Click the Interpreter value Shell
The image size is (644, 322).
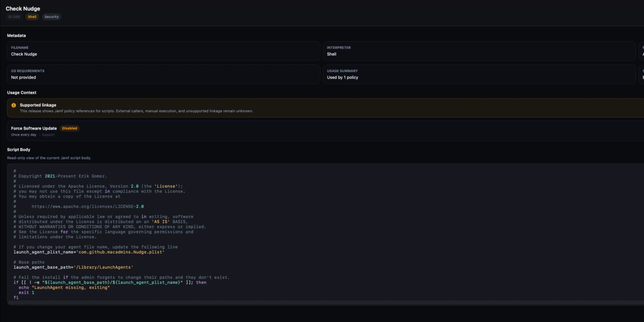tap(332, 54)
